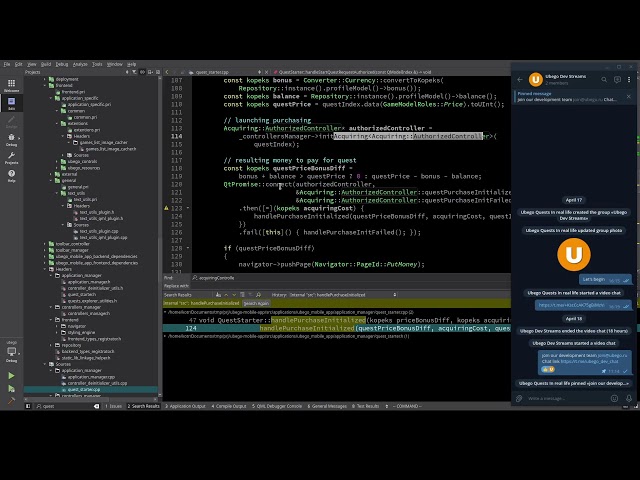Close the pinned message in Telegram

pos(629,96)
